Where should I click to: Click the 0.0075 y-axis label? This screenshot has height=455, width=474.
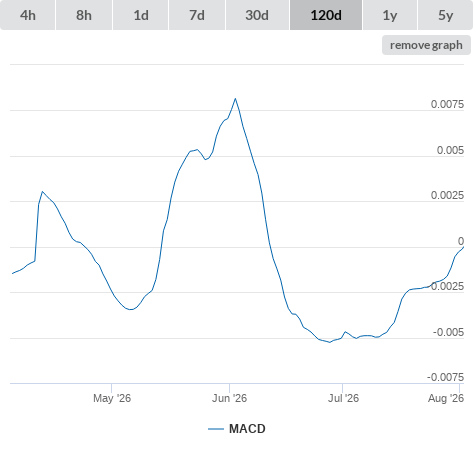tap(447, 104)
